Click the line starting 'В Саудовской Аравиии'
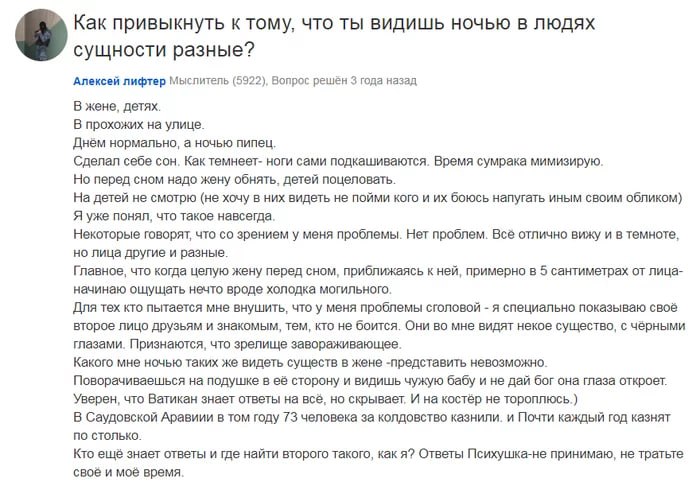 coord(372,426)
